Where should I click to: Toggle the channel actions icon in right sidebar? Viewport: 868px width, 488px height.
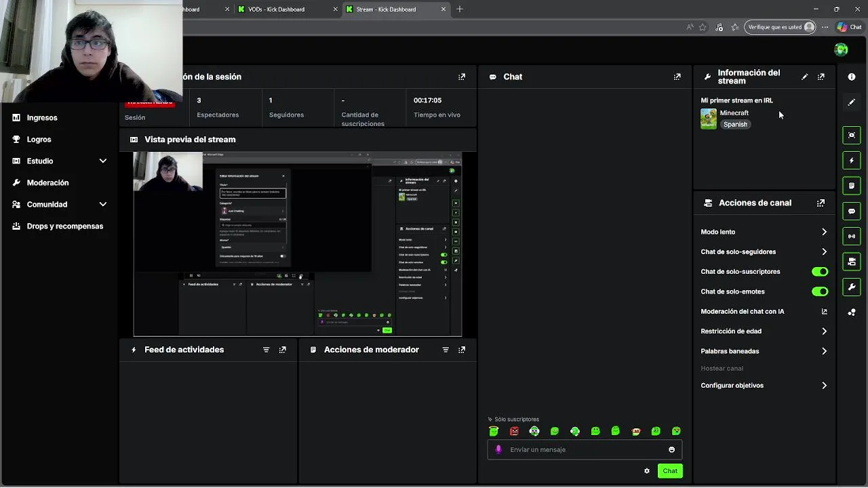(x=852, y=262)
